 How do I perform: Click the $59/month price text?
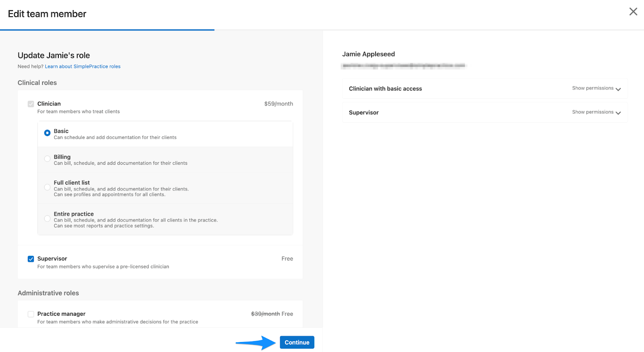point(279,104)
